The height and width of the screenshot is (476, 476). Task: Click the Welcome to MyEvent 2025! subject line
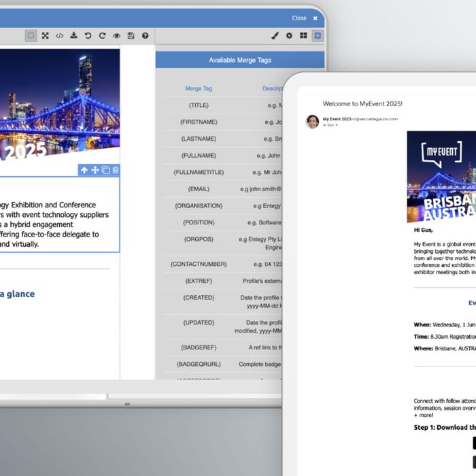pos(362,103)
